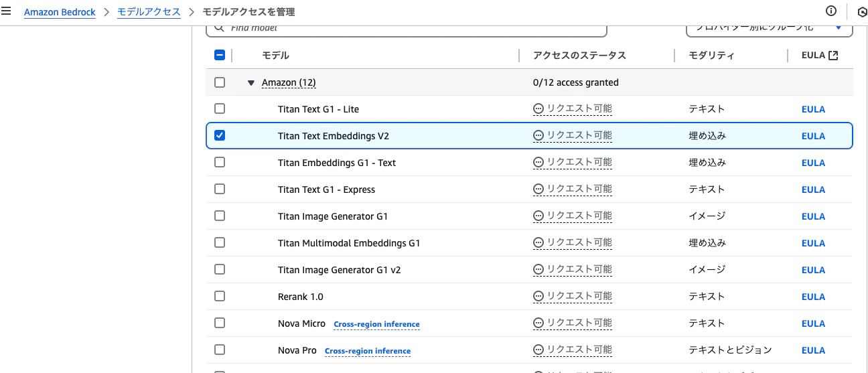
Task: Click status icon for Titan Text G1 - Express
Action: coord(538,189)
